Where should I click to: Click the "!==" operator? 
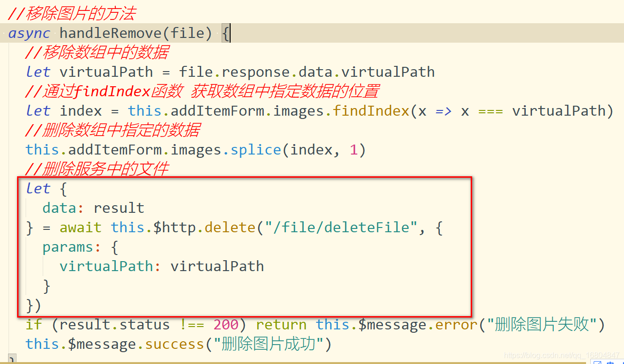click(192, 325)
